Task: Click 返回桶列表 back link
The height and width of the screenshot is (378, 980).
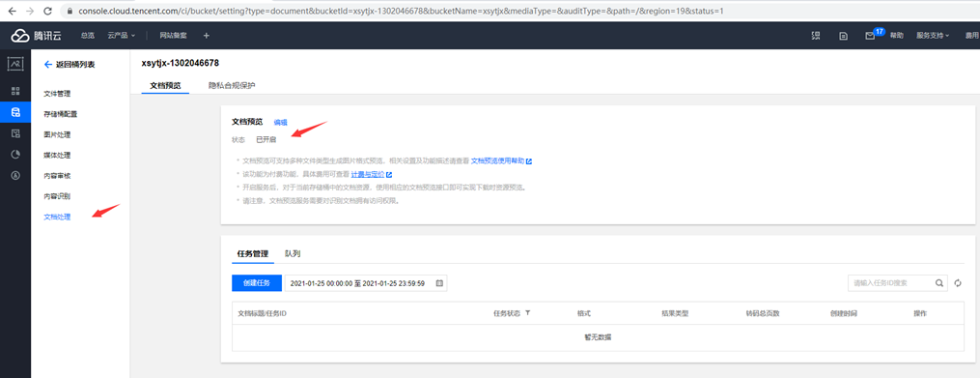Action: pos(70,65)
